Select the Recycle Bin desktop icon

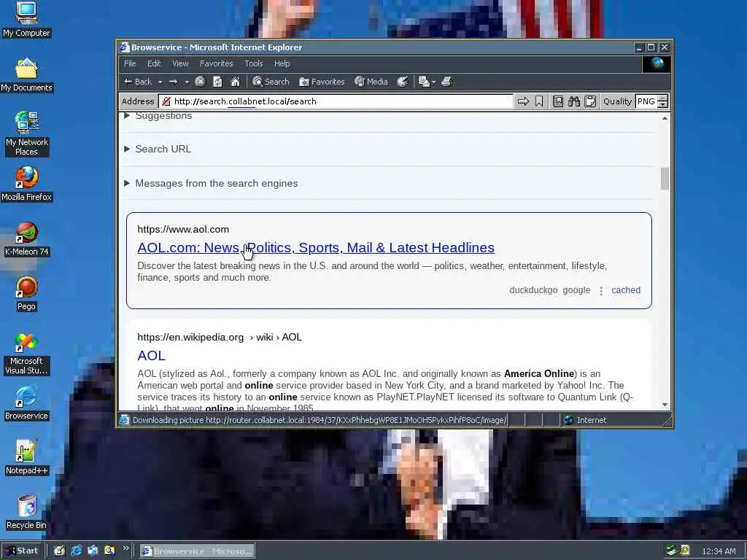(26, 513)
